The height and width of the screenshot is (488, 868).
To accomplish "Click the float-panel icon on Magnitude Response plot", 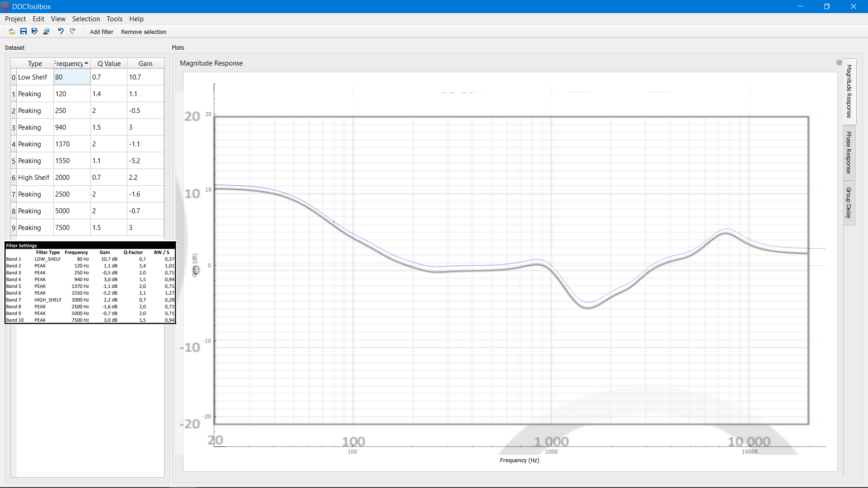I will (839, 63).
